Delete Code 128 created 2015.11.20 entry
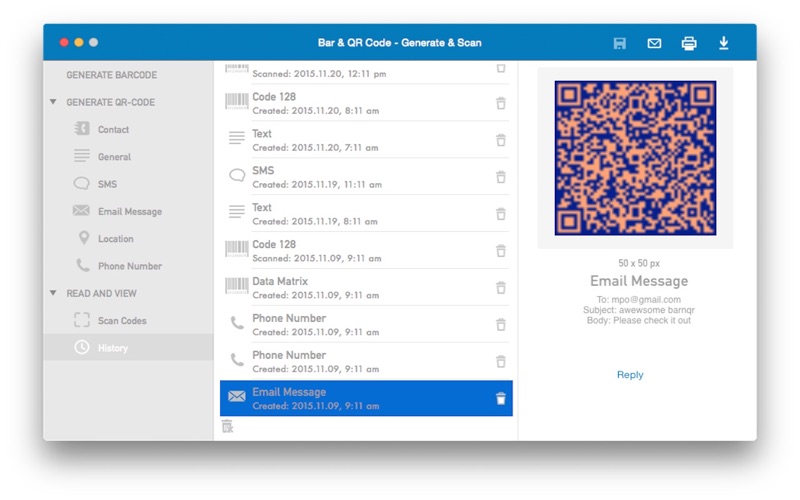This screenshot has width=800, height=500. tap(501, 103)
